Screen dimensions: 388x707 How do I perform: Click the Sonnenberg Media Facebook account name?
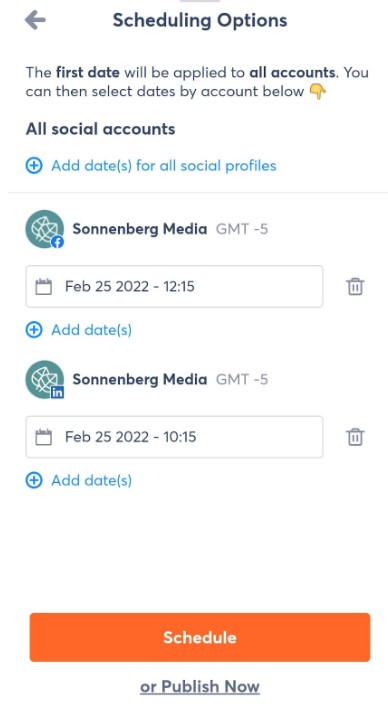coord(140,229)
